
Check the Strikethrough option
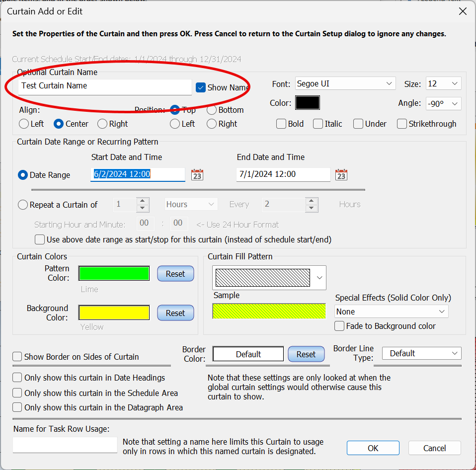tap(401, 124)
